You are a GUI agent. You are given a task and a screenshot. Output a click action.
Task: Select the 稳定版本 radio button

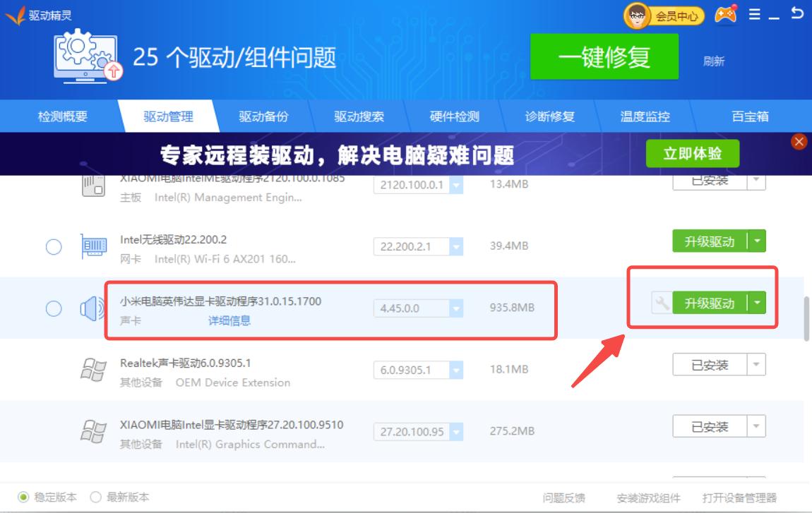click(22, 497)
